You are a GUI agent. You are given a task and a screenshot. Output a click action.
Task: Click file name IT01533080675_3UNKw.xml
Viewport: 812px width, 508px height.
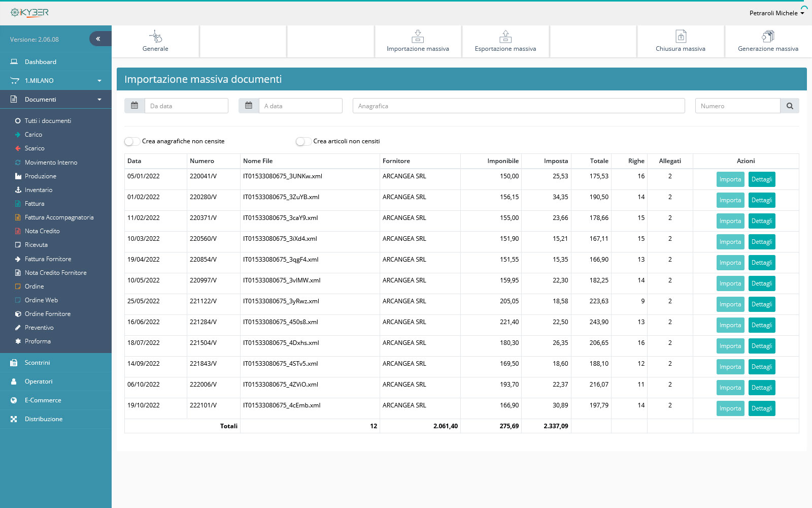pyautogui.click(x=283, y=176)
